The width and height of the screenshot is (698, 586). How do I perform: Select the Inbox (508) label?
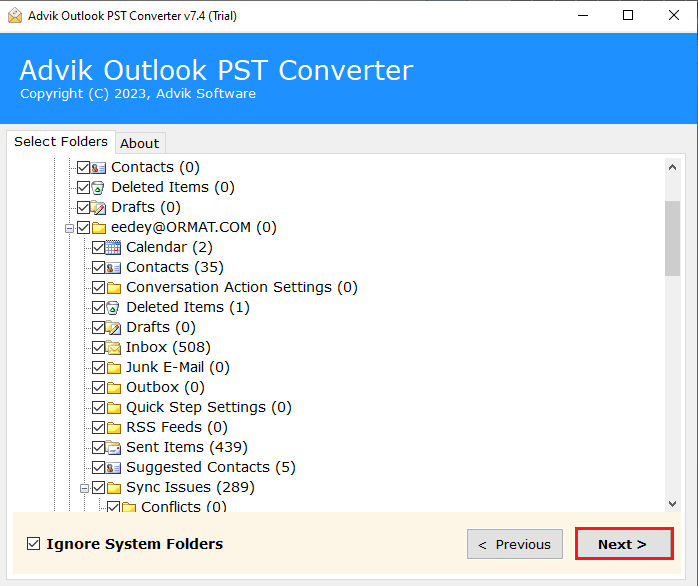click(168, 347)
